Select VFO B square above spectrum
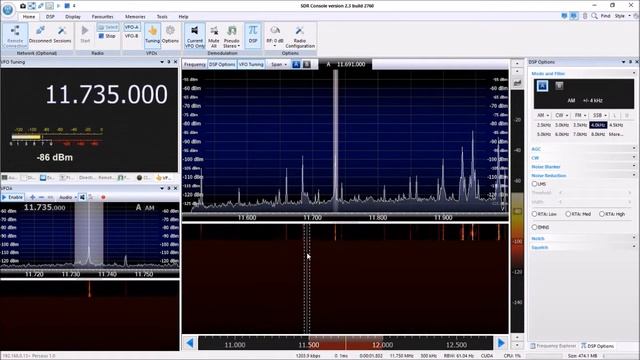The height and width of the screenshot is (360, 640). pos(307,64)
